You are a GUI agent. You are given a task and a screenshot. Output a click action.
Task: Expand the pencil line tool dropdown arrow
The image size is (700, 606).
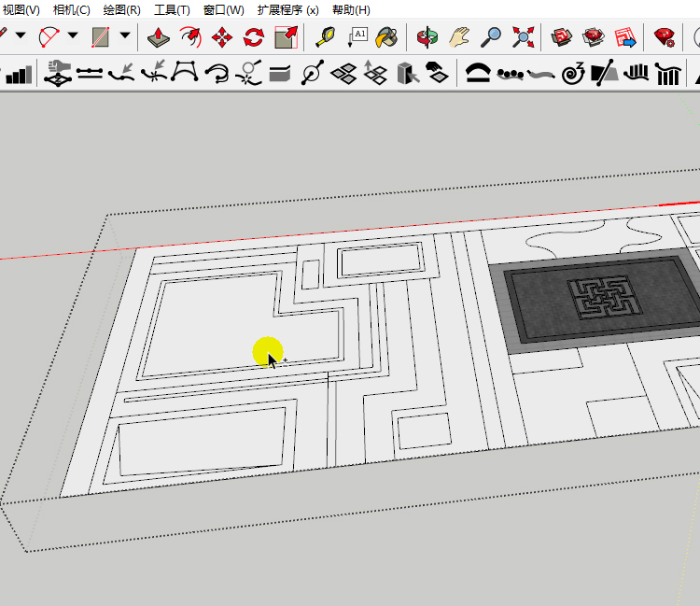click(x=21, y=35)
